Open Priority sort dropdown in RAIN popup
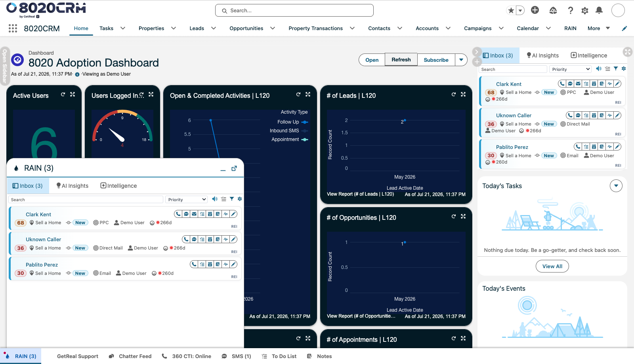Viewport: 634px width, 364px height. pyautogui.click(x=186, y=200)
